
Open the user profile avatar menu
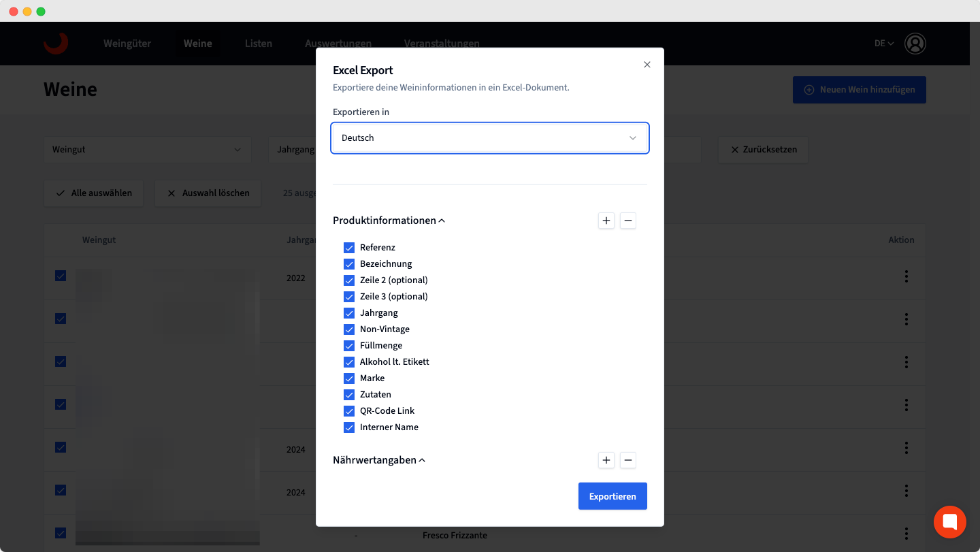coord(915,44)
